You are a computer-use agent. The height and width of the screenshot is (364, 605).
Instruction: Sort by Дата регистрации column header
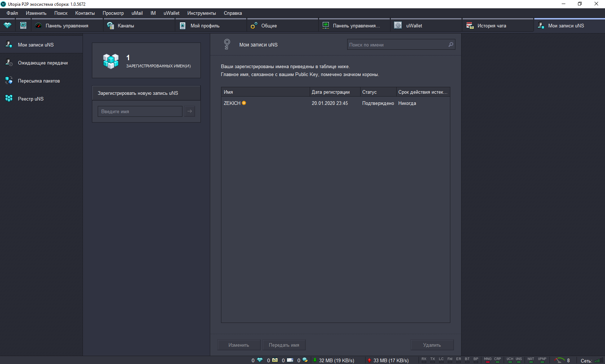point(335,92)
